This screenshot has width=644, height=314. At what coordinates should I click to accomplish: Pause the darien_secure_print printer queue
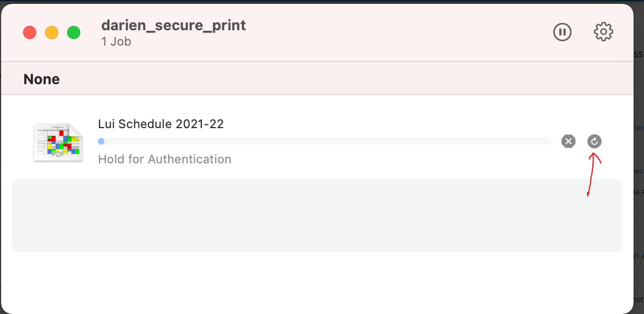pos(562,32)
